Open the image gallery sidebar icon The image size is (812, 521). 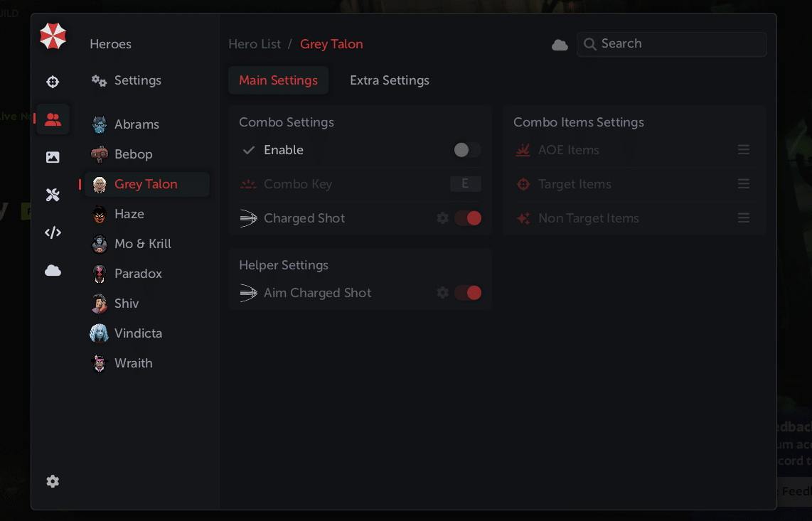[53, 157]
